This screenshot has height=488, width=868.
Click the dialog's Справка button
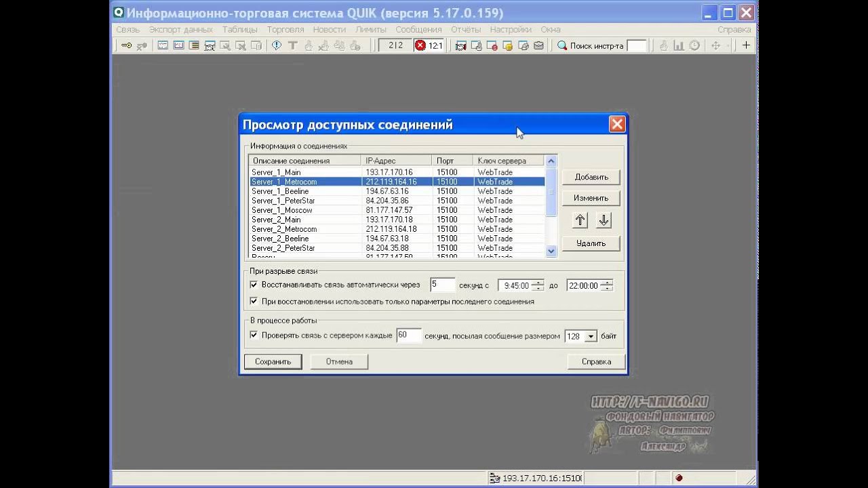tap(596, 361)
